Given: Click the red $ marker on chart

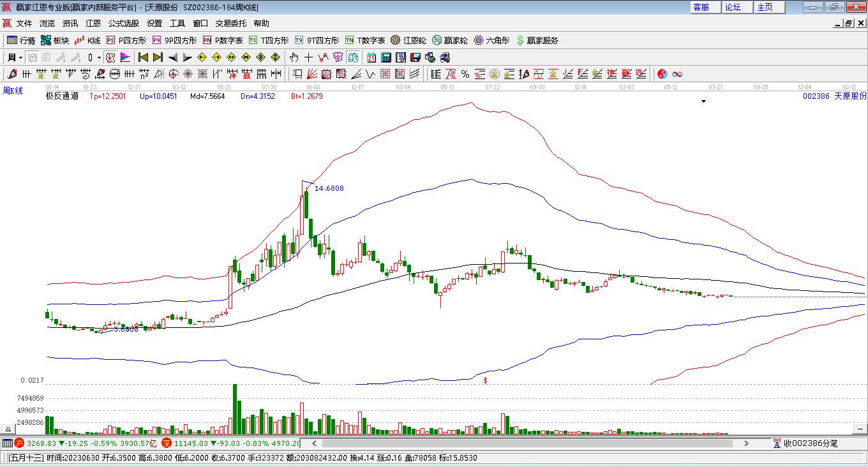Looking at the screenshot, I should click(485, 380).
